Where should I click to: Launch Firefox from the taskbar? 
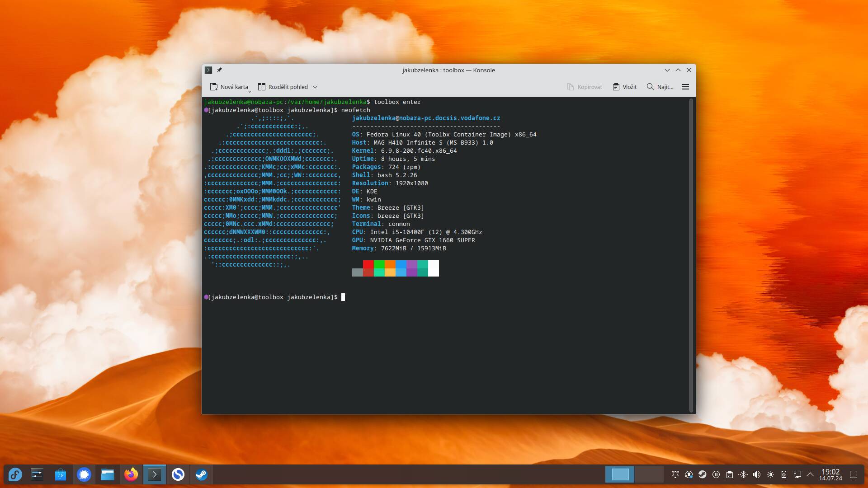pos(131,475)
